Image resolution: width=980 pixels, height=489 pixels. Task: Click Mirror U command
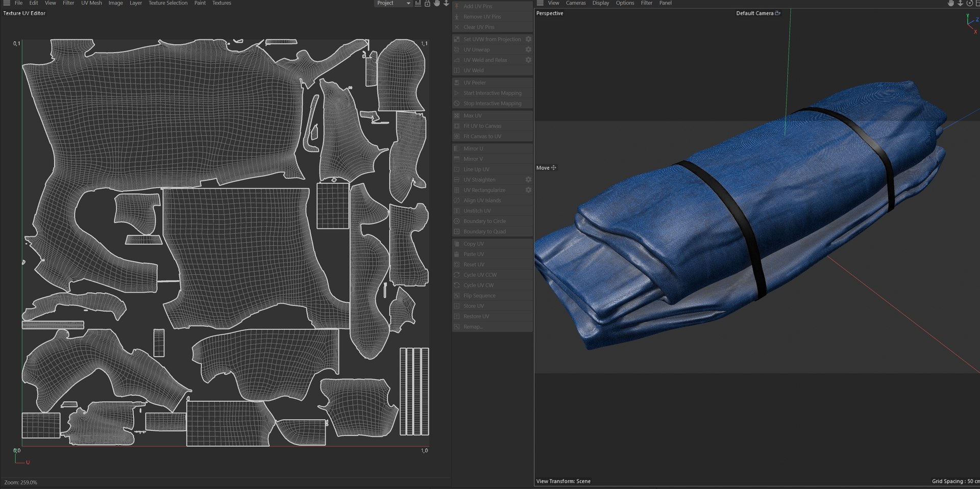click(x=493, y=149)
